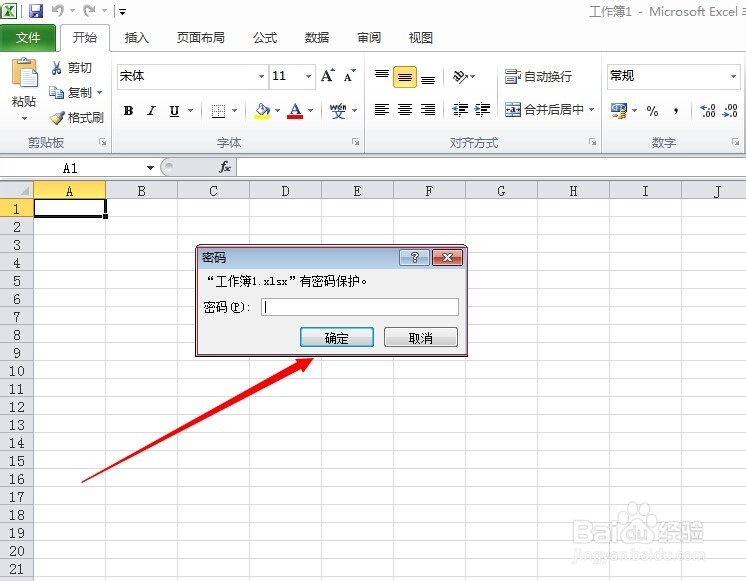The width and height of the screenshot is (746, 581).
Task: Click 取消 in password dialog
Action: point(421,338)
